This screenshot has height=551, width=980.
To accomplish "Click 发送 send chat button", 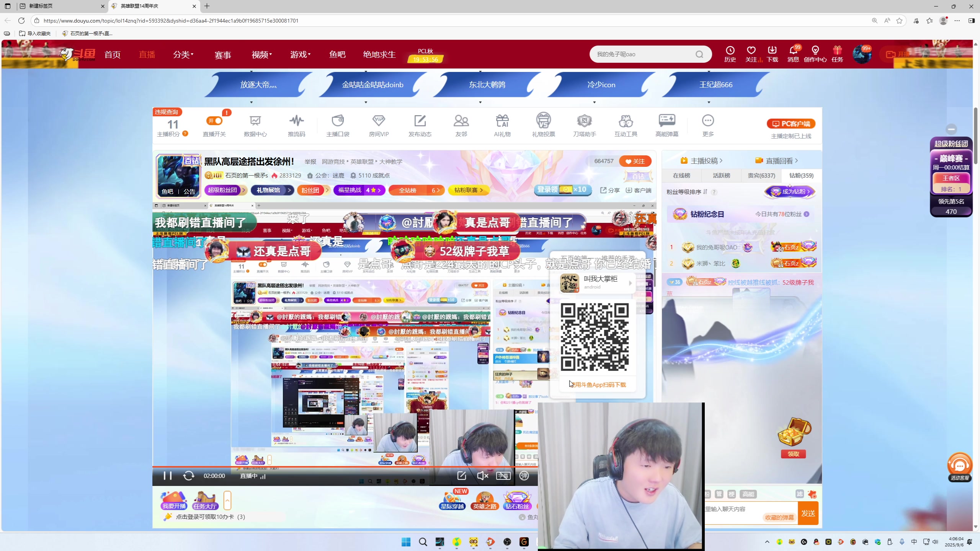I will click(x=808, y=513).
